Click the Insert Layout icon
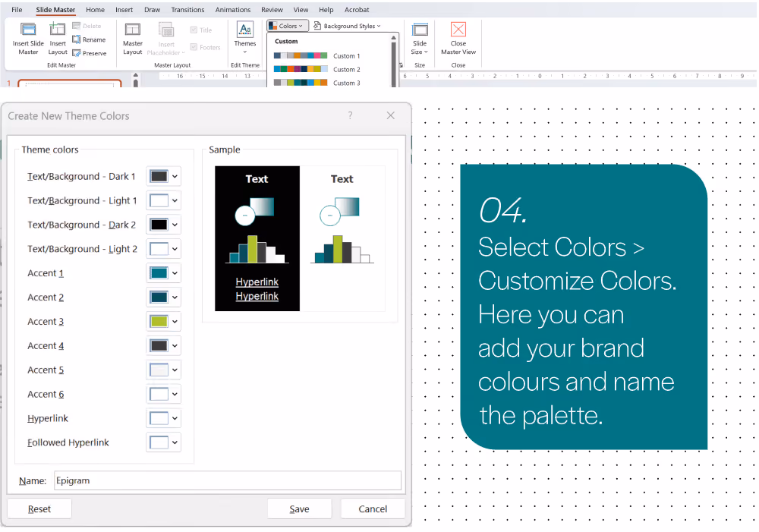This screenshot has width=759, height=532. pos(58,30)
